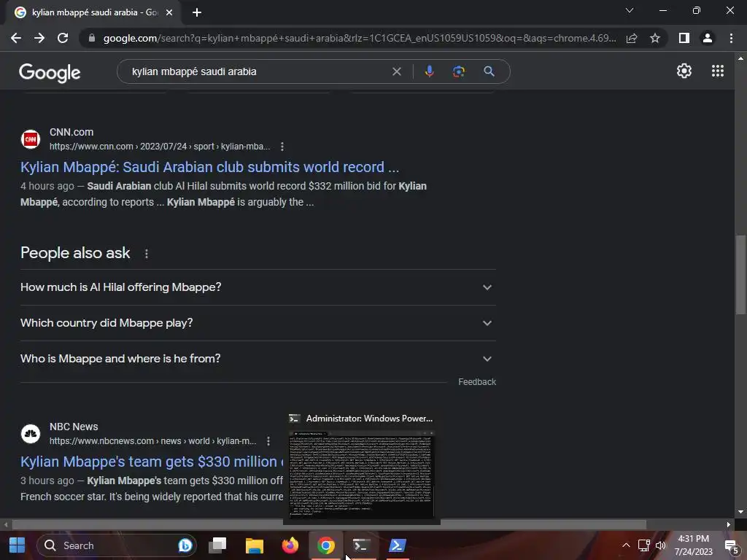The image size is (747, 560).
Task: Start a voice search with the microphone
Action: coord(429,71)
